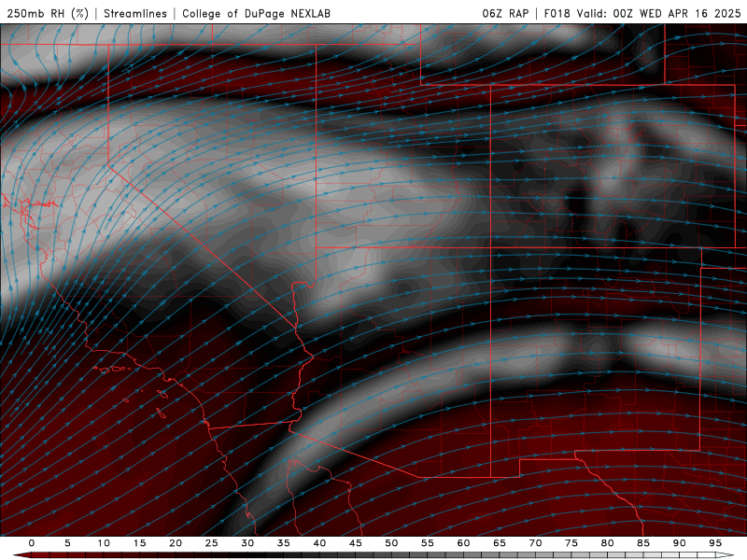Click the colorbar label '50'
This screenshot has height=560, width=747.
(391, 543)
